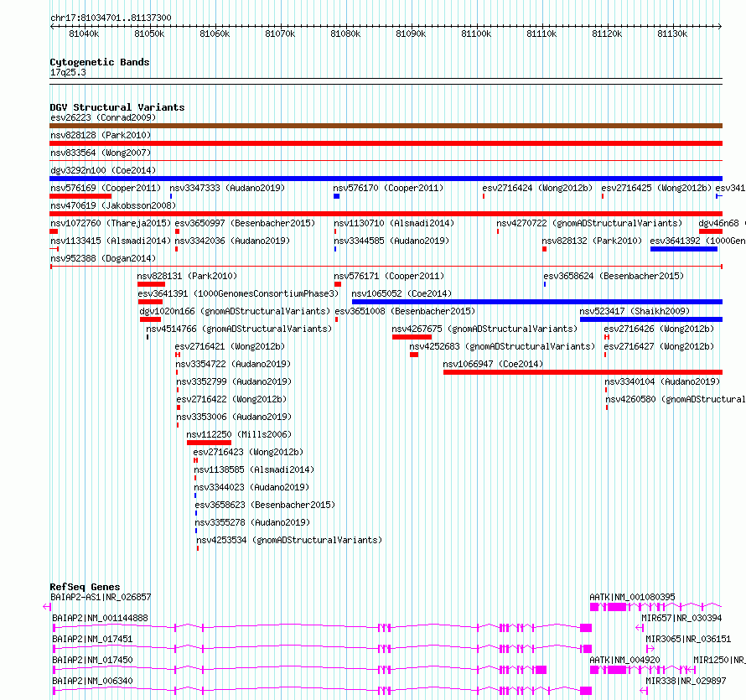Open esv2716423 (Wong2012b) label
Viewport: 746px width, 700px height.
tap(248, 452)
